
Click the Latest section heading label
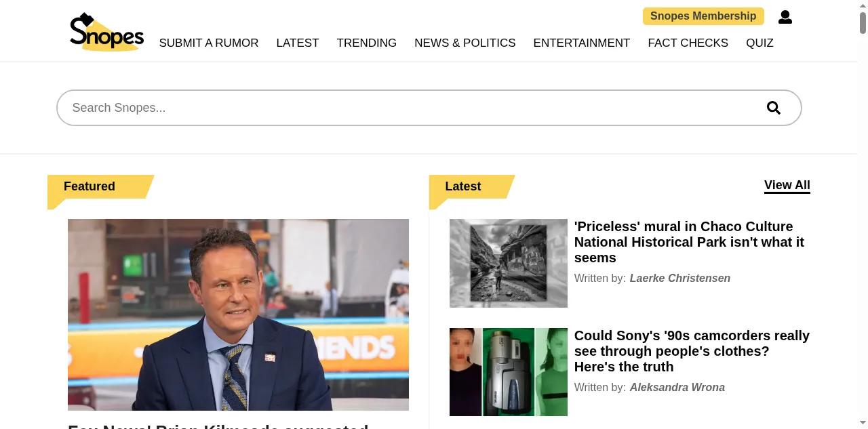click(x=463, y=186)
